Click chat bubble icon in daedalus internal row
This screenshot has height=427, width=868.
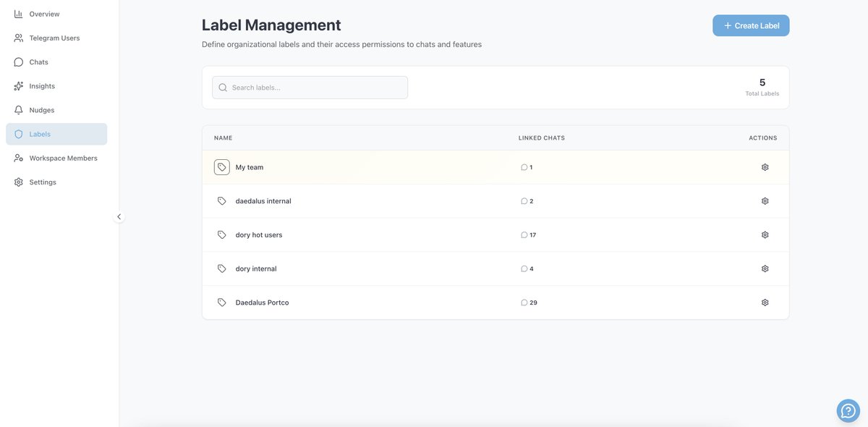click(524, 201)
